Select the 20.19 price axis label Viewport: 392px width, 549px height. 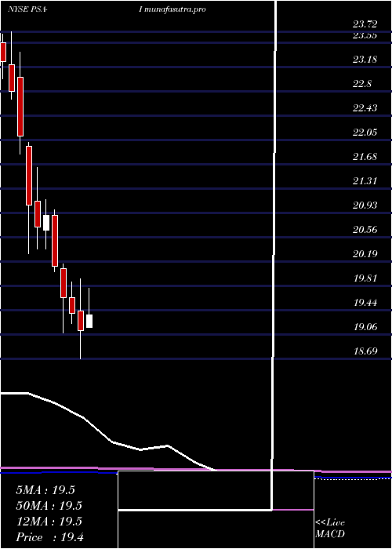click(x=365, y=254)
